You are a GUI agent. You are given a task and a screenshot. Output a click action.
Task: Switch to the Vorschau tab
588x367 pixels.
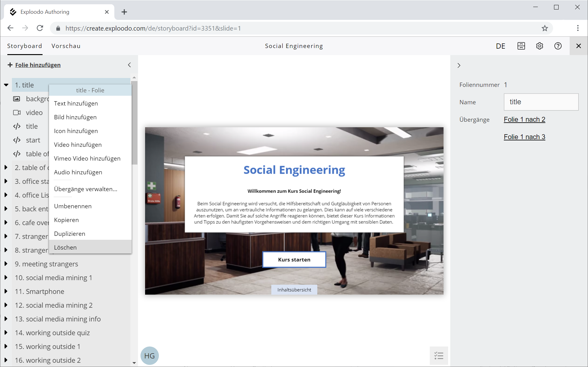click(x=66, y=46)
